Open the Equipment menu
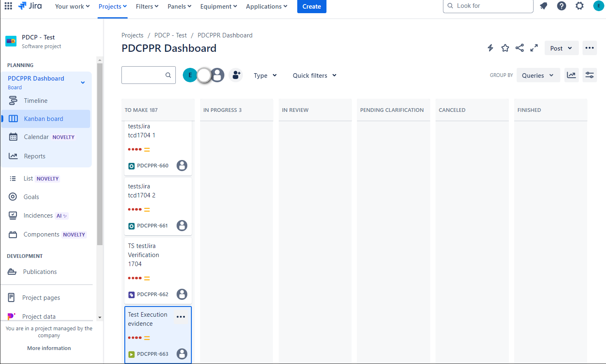 tap(218, 6)
